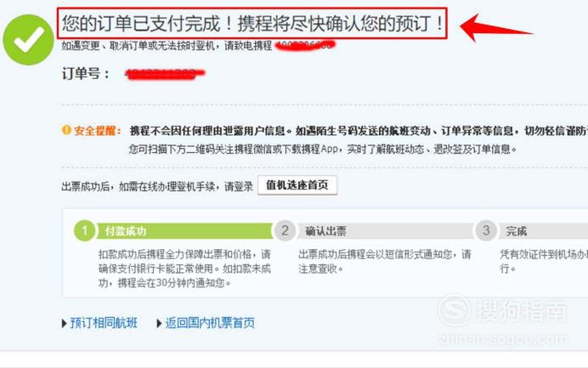Click the green checkmark success icon
This screenshot has width=588, height=368.
29,40
